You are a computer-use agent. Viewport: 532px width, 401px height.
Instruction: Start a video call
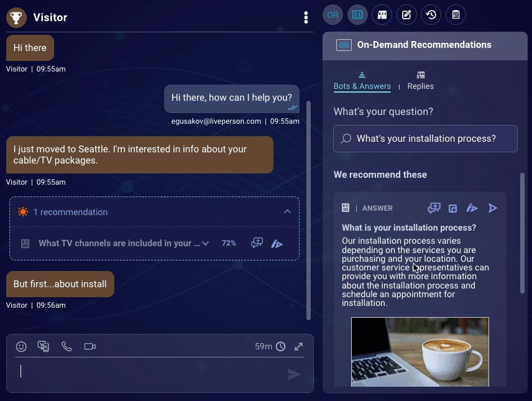pyautogui.click(x=90, y=347)
